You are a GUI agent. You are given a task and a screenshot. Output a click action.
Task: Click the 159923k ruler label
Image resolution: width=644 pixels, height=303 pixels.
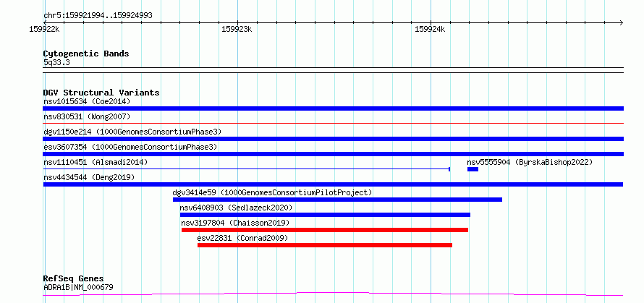click(237, 30)
